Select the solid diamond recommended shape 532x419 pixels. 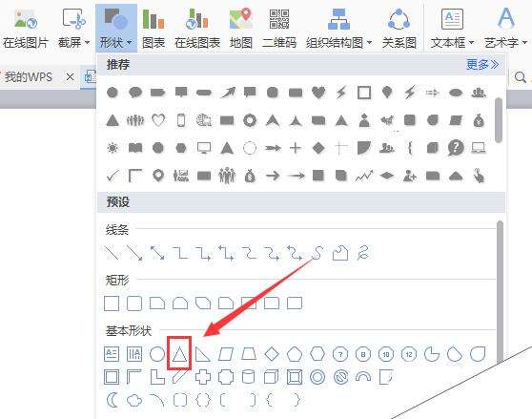(x=318, y=148)
